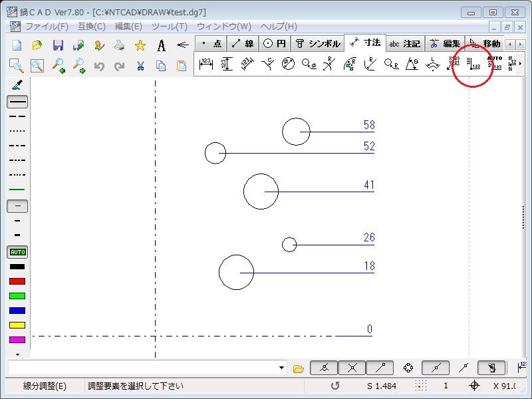This screenshot has height=399, width=532.
Task: Select the AUTO ordinate dimension tool
Action: pos(494,63)
